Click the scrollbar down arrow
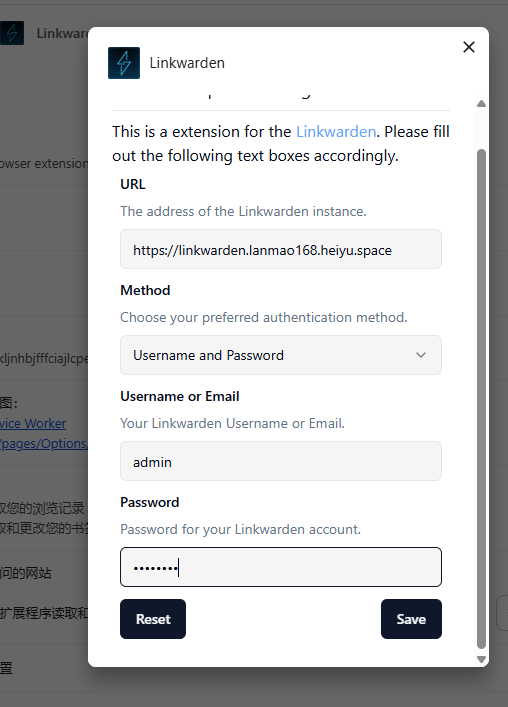Screen dimensions: 508x707 coord(481,659)
